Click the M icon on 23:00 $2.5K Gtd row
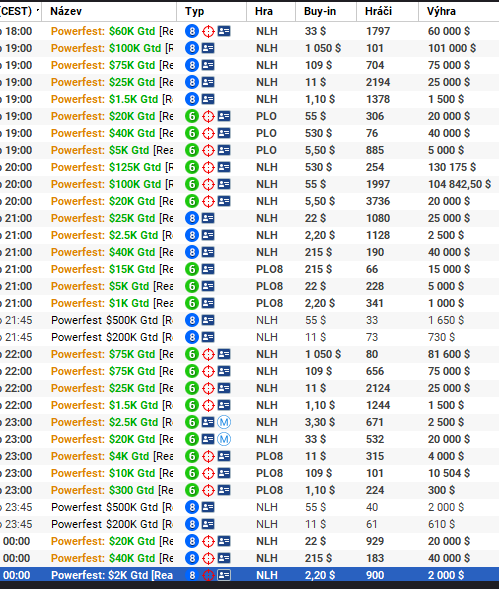Image resolution: width=499 pixels, height=589 pixels. coord(224,422)
